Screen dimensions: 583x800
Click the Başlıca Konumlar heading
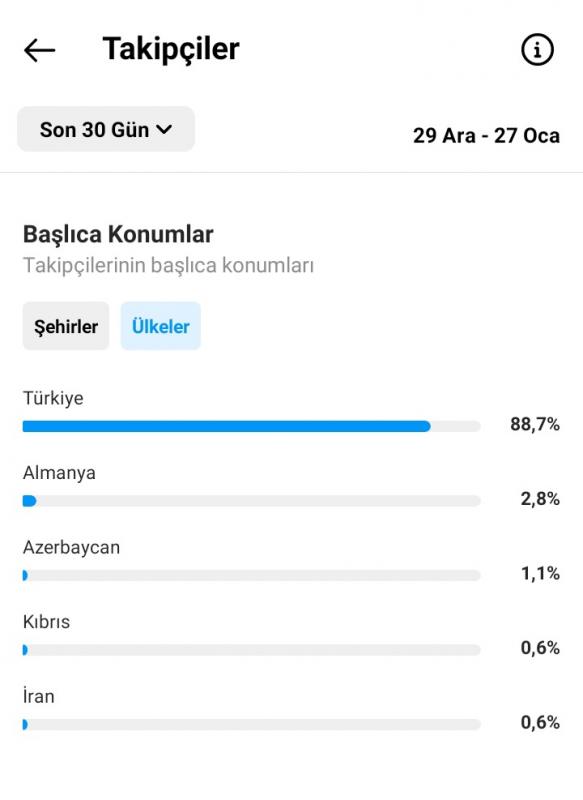click(118, 235)
